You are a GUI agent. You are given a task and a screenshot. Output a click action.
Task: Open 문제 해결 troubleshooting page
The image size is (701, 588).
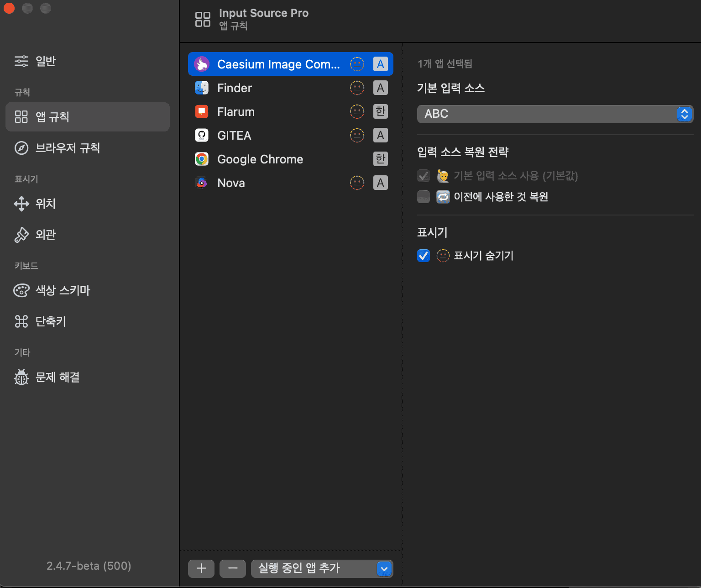pyautogui.click(x=88, y=377)
